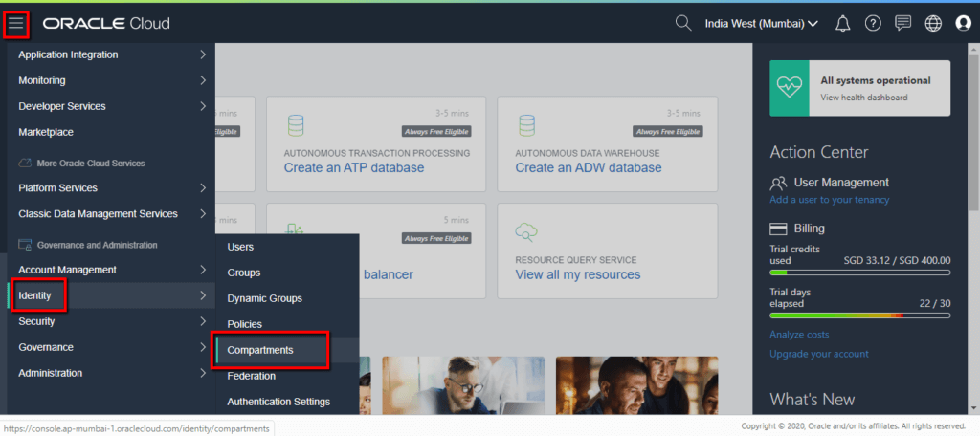Expand Developer Services submenu
The width and height of the screenshot is (980, 436).
(111, 106)
